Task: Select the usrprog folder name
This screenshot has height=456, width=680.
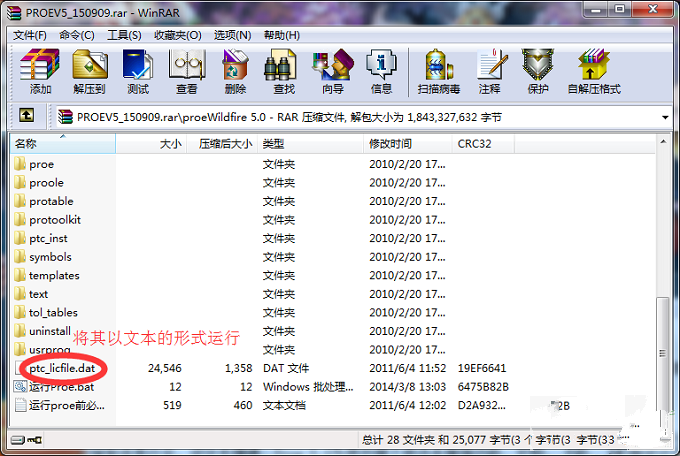Action: coord(50,350)
